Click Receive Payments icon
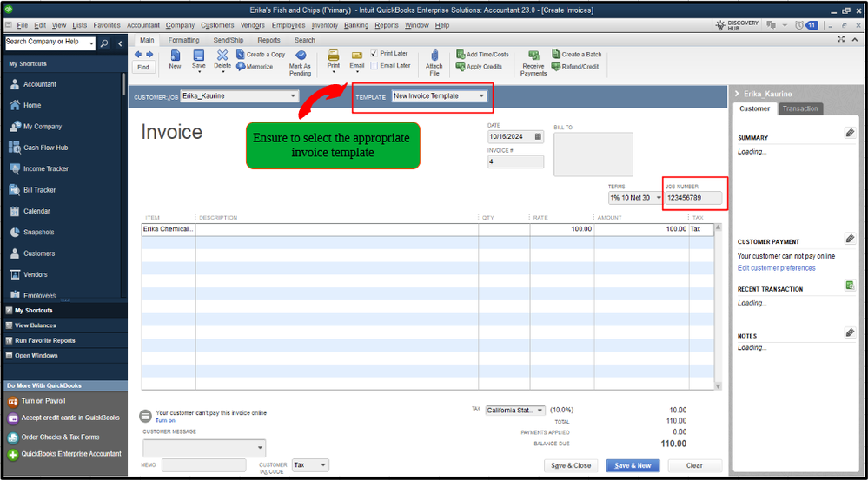 pyautogui.click(x=533, y=56)
